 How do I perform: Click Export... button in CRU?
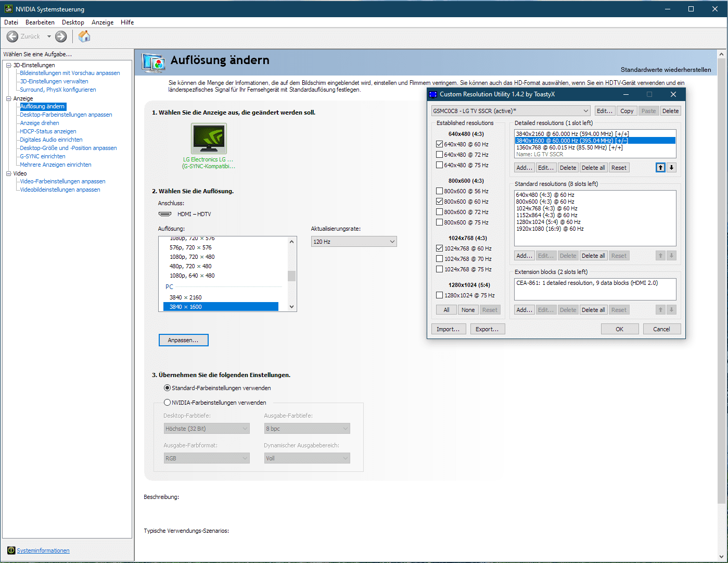point(487,329)
